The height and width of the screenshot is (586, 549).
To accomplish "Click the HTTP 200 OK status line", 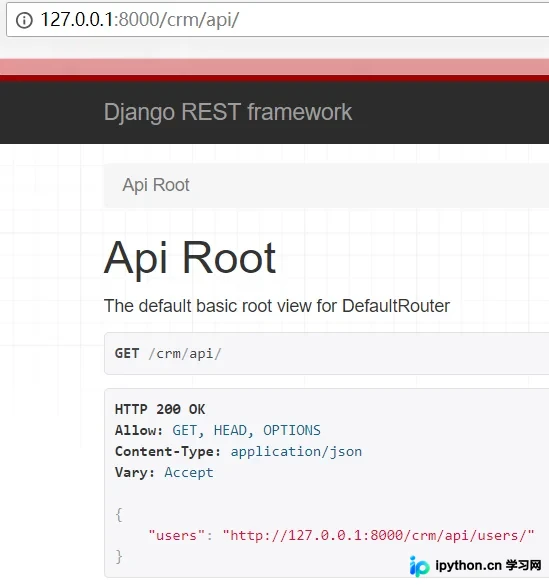I will pos(160,409).
